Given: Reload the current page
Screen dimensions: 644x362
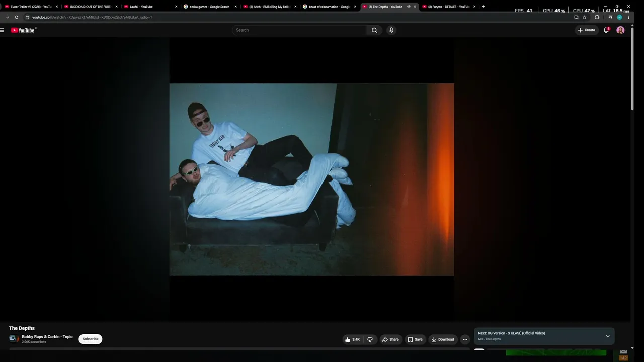Looking at the screenshot, I should (x=17, y=17).
